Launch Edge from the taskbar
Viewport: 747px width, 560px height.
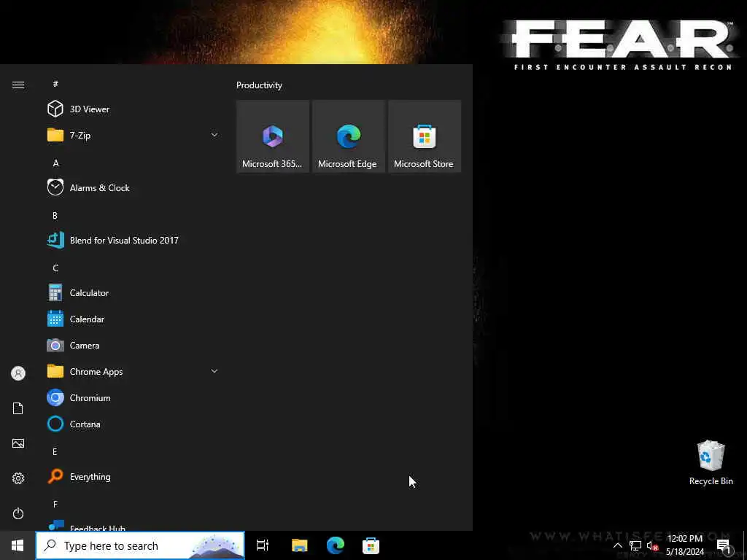[x=336, y=545]
